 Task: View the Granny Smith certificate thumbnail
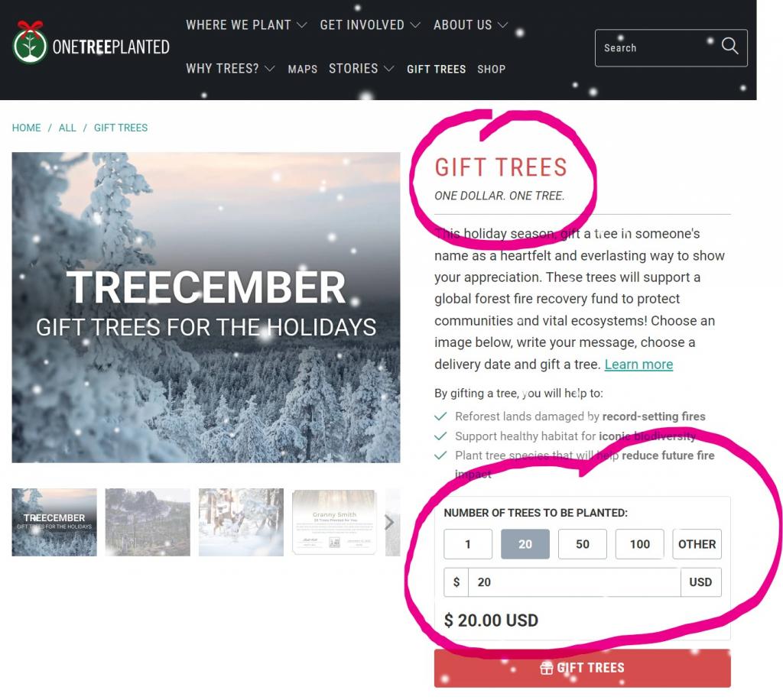[x=334, y=522]
